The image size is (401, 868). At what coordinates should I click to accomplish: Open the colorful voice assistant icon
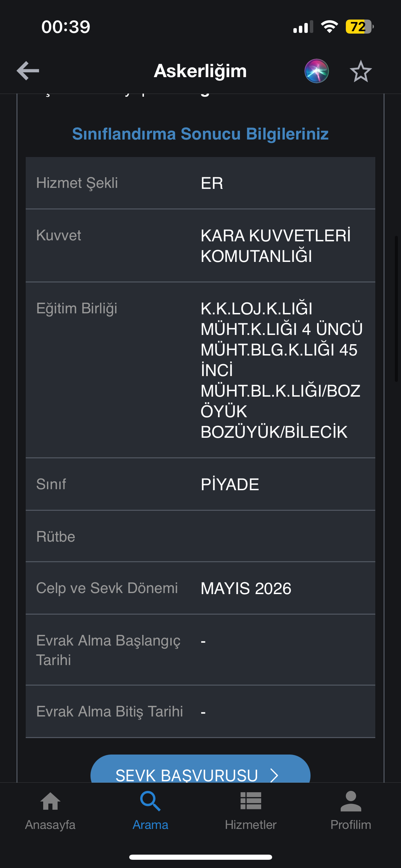316,71
